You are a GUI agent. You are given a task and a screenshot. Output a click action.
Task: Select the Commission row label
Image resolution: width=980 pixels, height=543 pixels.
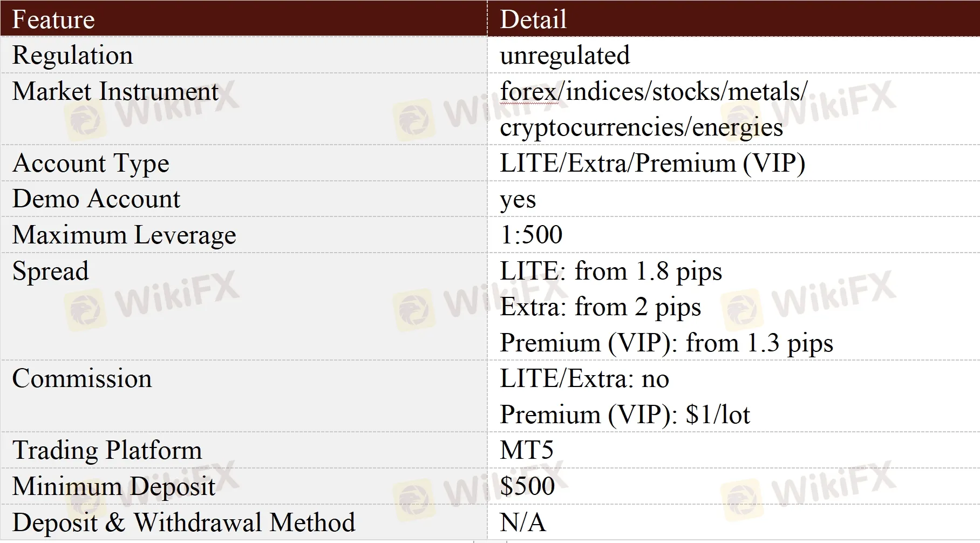(82, 378)
